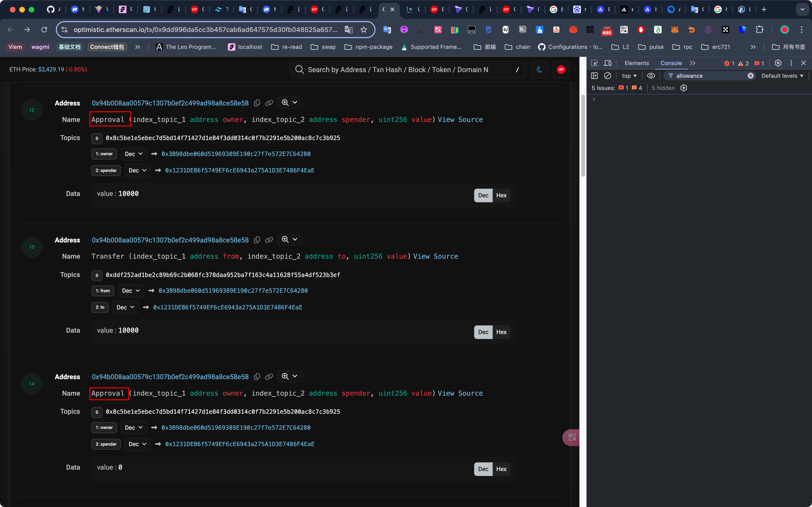Switch log 14 data value to Dec
812x507 pixels.
[x=483, y=469]
